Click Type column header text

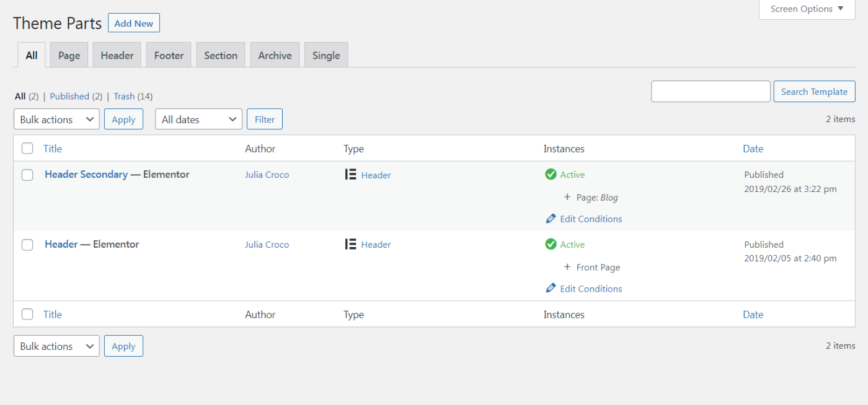[353, 149]
